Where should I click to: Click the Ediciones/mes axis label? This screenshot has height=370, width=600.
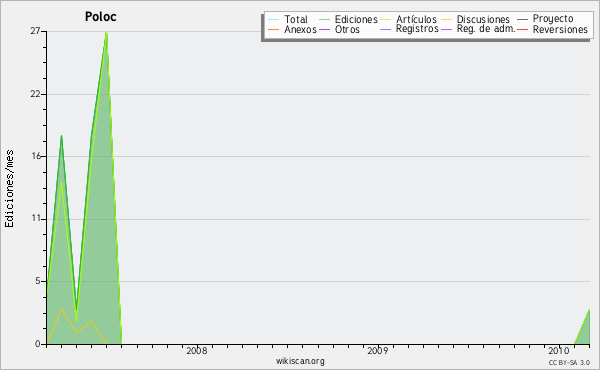pos(9,189)
